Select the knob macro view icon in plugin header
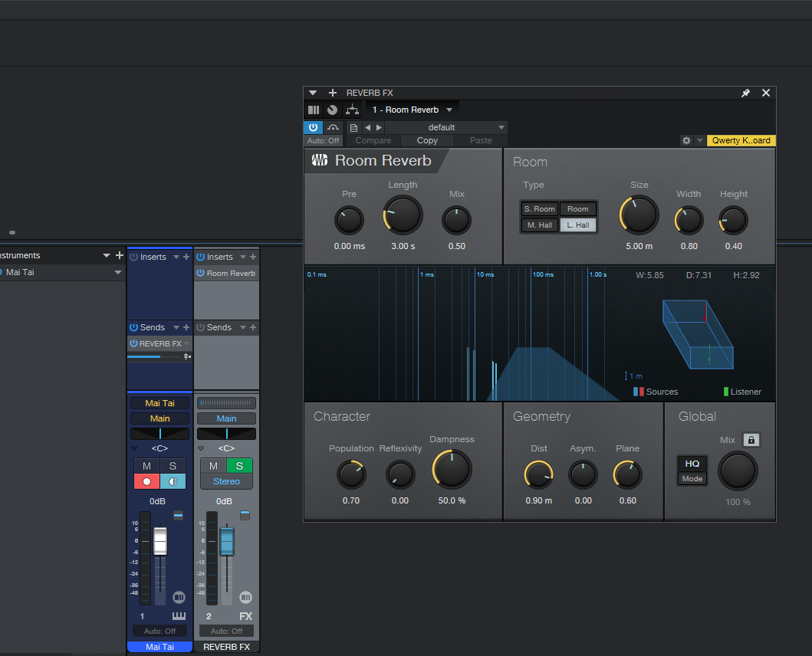This screenshot has height=656, width=812. pos(332,110)
